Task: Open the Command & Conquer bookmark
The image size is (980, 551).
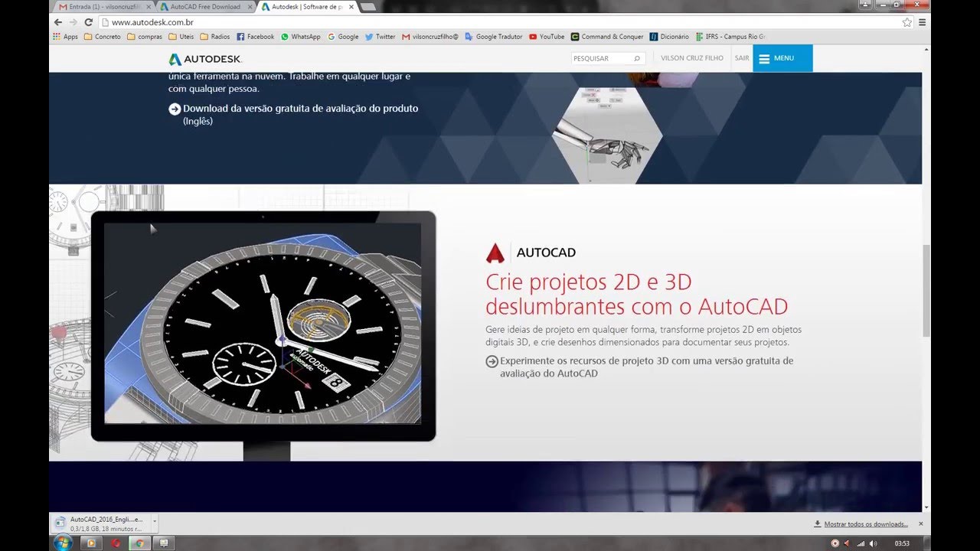Action: 608,37
